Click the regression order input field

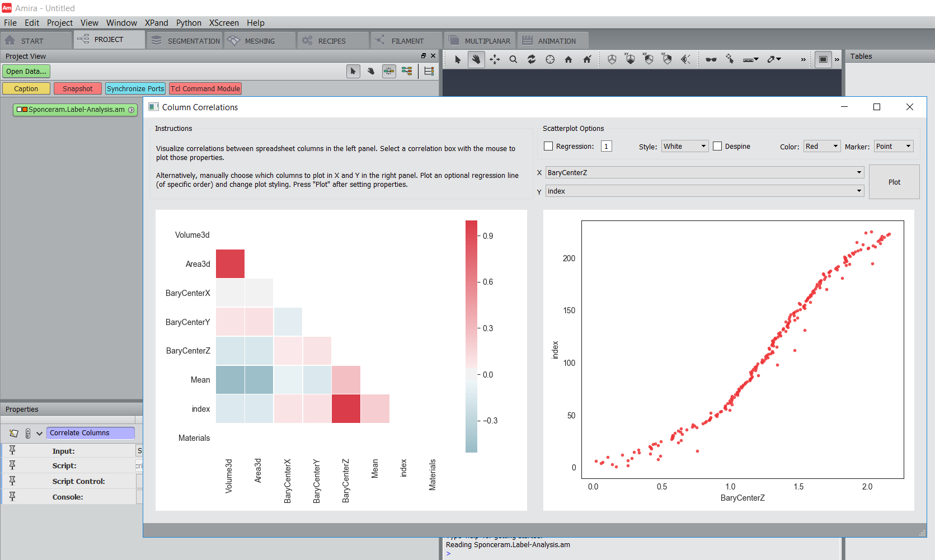[606, 146]
